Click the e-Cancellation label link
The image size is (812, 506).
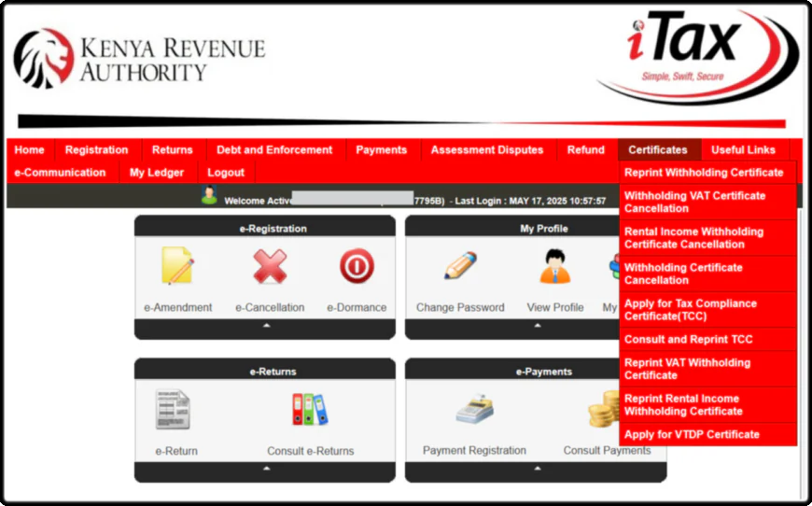pos(270,308)
